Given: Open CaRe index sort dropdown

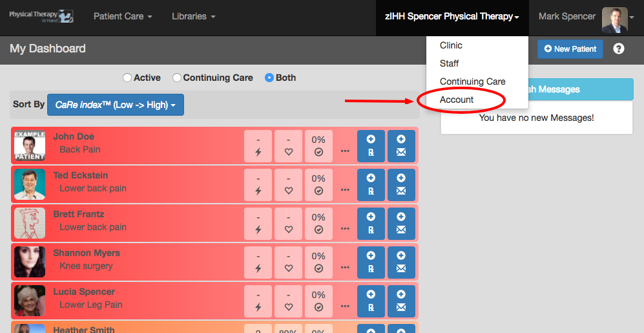Looking at the screenshot, I should 116,105.
